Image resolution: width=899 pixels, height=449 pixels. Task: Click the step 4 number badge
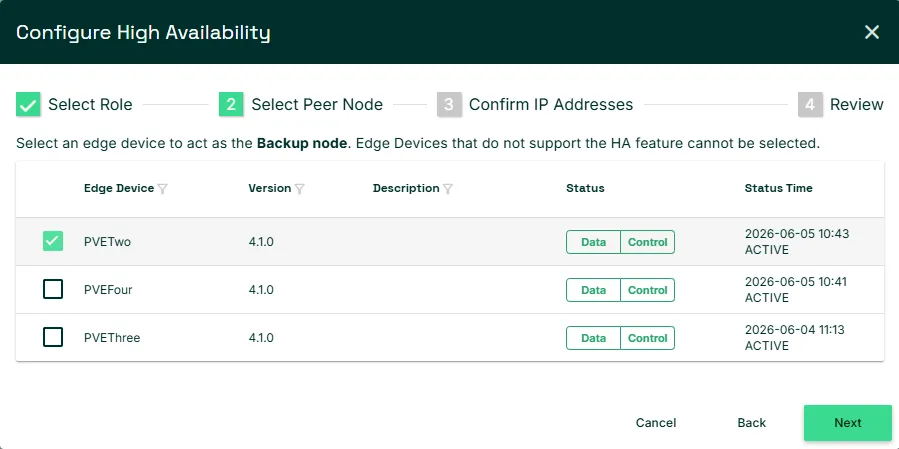click(x=810, y=104)
